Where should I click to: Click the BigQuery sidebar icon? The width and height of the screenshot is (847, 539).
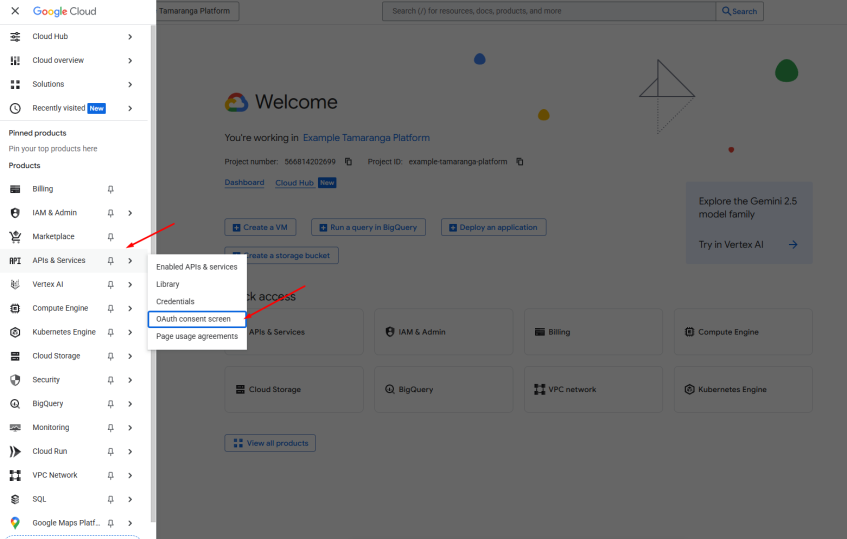[15, 404]
